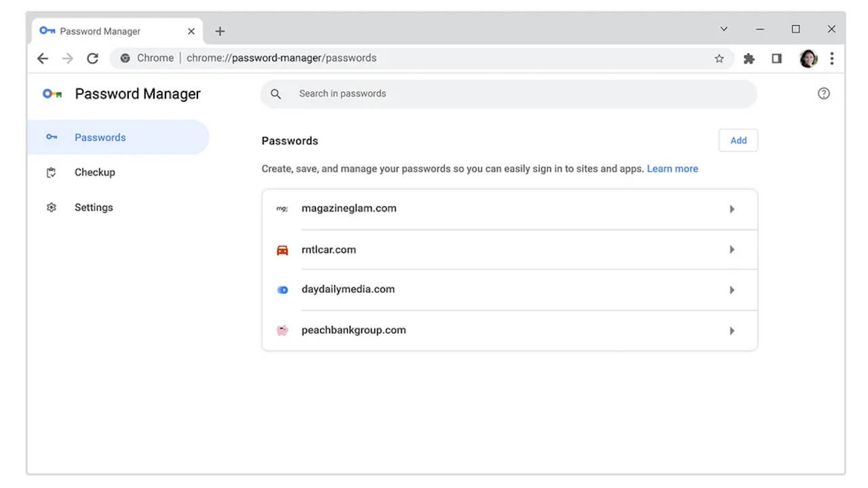The image size is (868, 488).
Task: Open the Chrome extensions puzzle icon
Action: pyautogui.click(x=749, y=58)
